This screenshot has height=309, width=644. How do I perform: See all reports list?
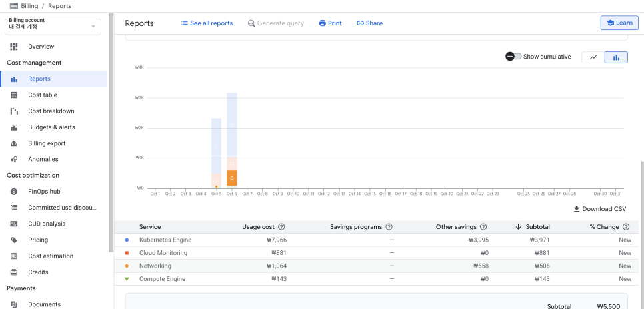pos(207,23)
